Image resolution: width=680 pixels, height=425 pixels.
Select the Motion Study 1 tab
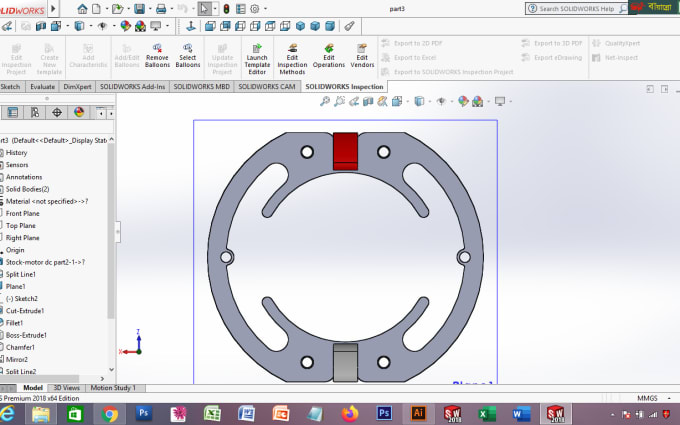pyautogui.click(x=113, y=388)
